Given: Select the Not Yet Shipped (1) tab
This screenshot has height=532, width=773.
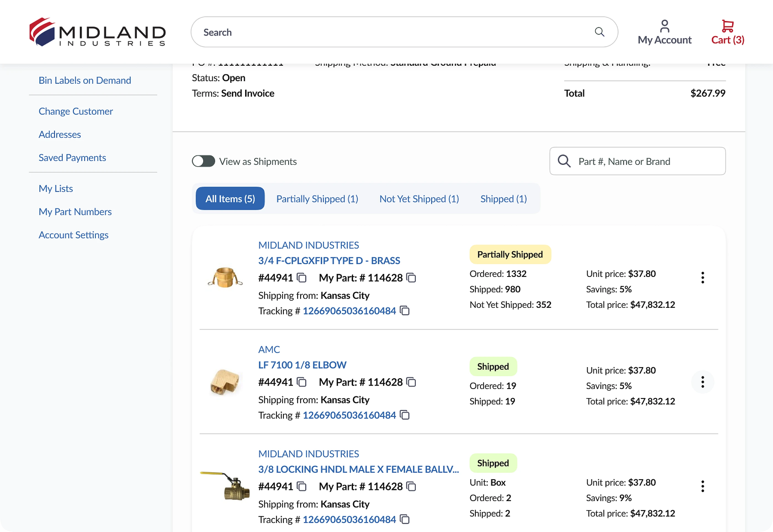Looking at the screenshot, I should click(419, 199).
